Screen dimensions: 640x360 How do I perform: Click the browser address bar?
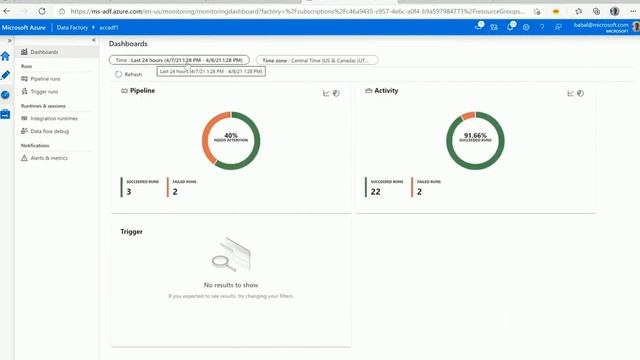(x=297, y=11)
